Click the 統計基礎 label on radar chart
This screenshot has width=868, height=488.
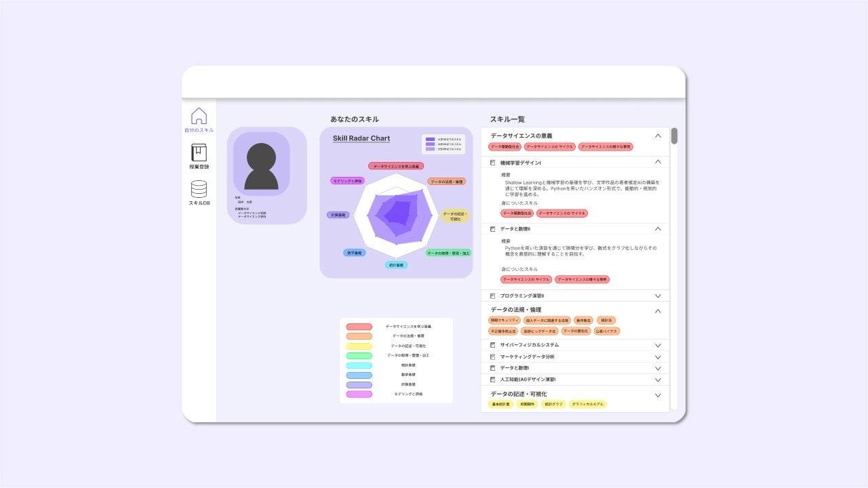point(396,265)
